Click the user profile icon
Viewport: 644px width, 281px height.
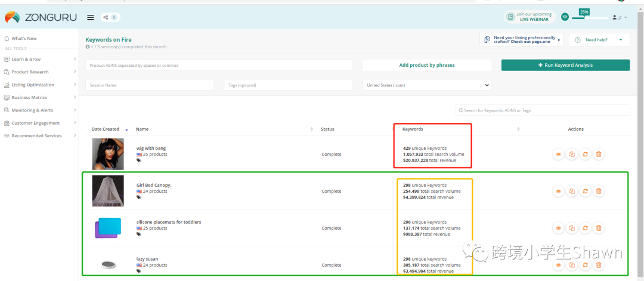point(614,17)
